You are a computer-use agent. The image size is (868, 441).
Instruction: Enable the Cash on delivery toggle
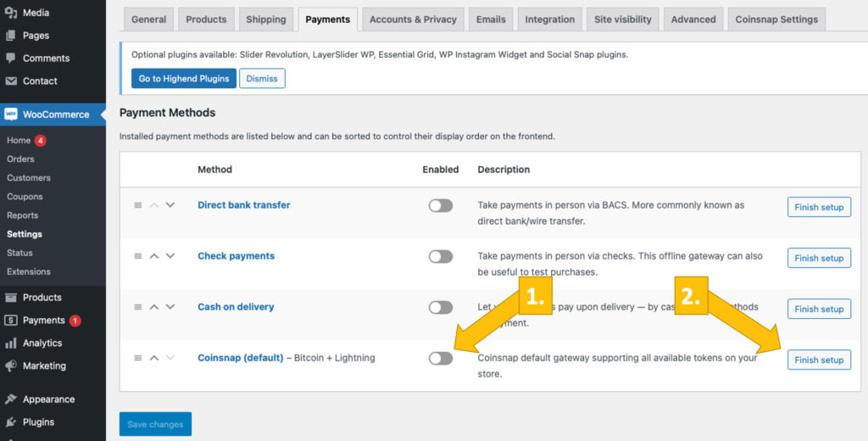coord(440,307)
